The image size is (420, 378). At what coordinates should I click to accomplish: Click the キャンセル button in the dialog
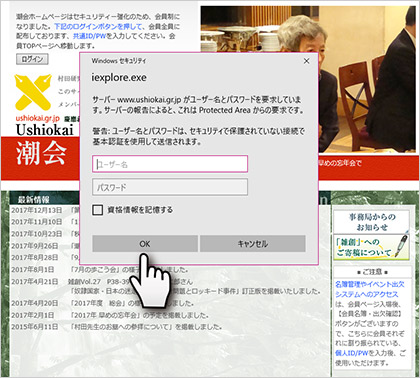[x=253, y=244]
